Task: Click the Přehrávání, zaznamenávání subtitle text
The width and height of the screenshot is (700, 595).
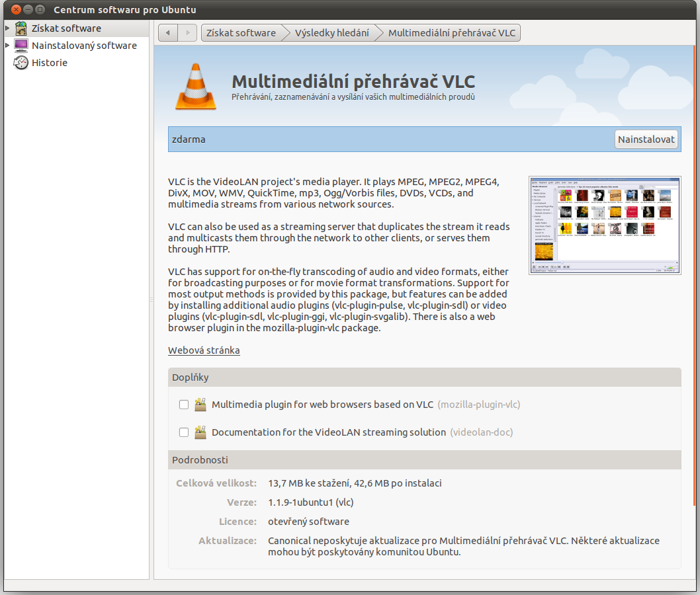Action: click(353, 97)
